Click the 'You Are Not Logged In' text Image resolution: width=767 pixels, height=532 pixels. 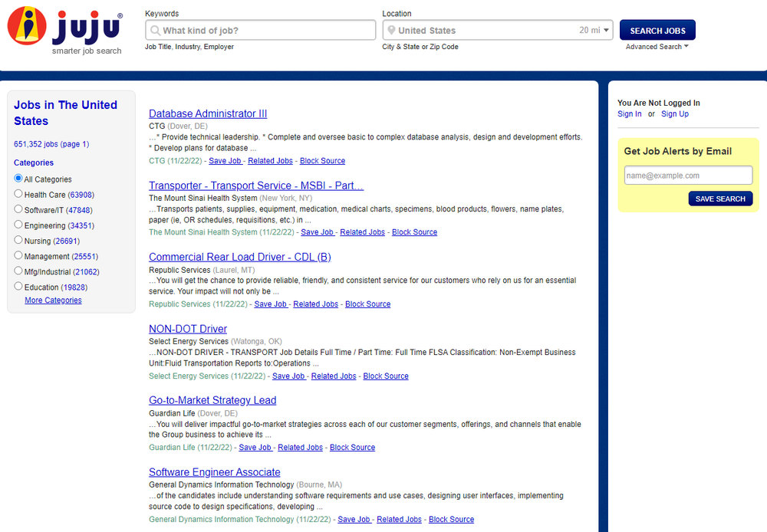[658, 103]
